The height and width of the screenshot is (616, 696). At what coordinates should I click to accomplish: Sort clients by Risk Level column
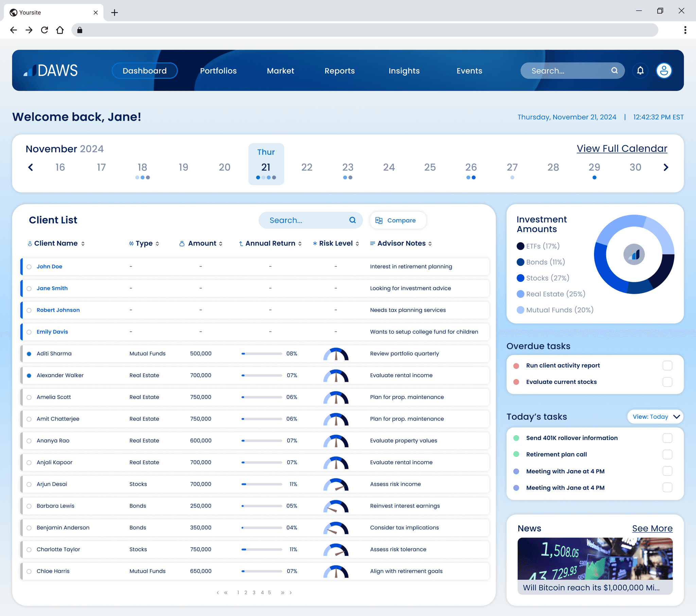tap(336, 243)
